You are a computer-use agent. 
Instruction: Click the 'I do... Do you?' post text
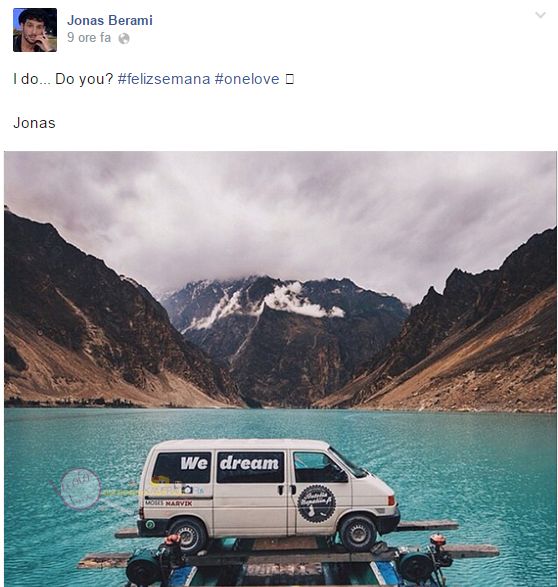pos(63,79)
